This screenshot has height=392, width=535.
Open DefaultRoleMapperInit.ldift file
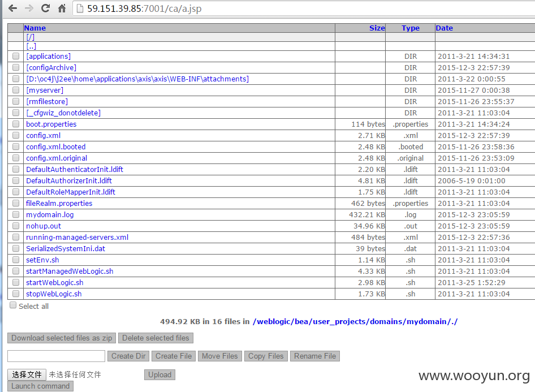tap(71, 192)
